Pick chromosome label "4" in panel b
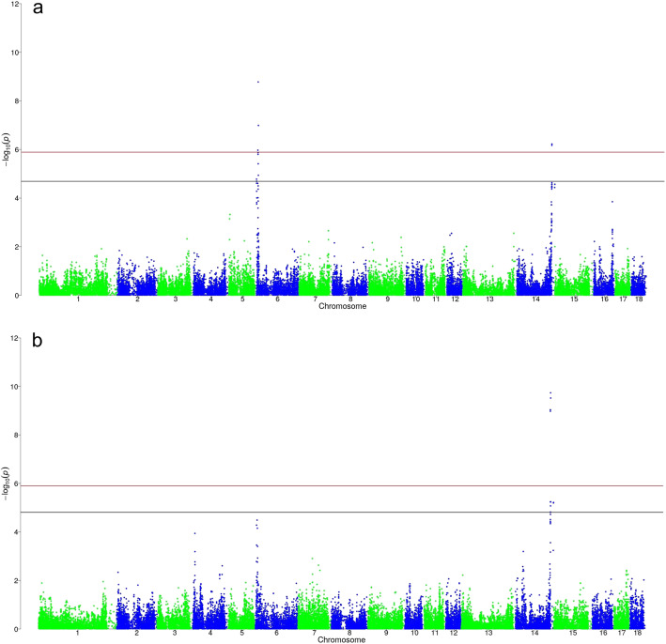 coord(210,633)
